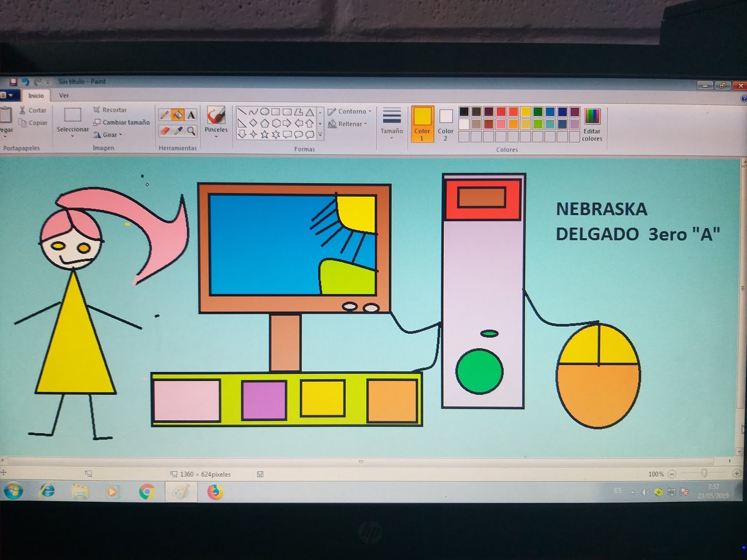Select the Eraser tool

pos(164,131)
